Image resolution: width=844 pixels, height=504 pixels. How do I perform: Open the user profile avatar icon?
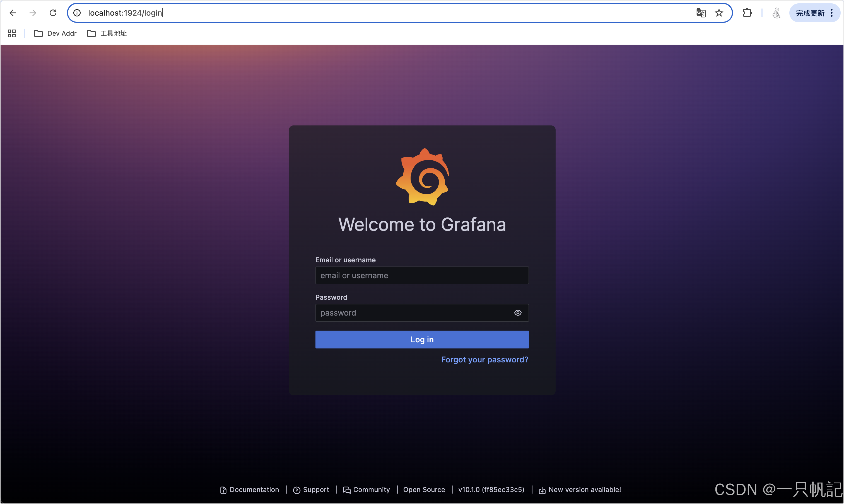(x=777, y=13)
